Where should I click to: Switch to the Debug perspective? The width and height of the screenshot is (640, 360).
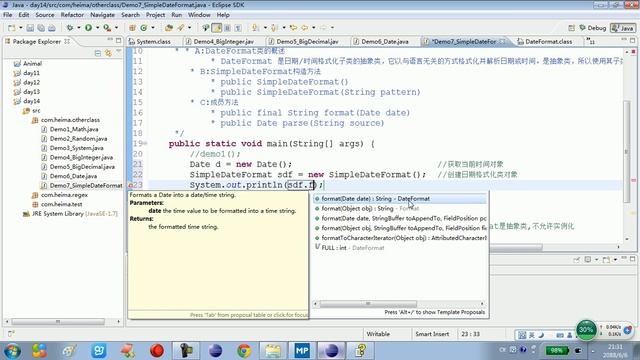pos(592,28)
